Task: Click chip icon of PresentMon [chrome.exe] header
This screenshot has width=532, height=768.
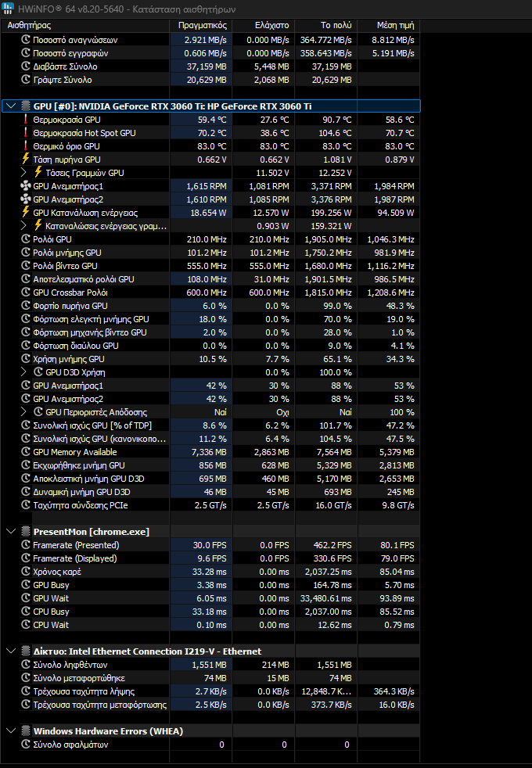Action: (x=26, y=532)
